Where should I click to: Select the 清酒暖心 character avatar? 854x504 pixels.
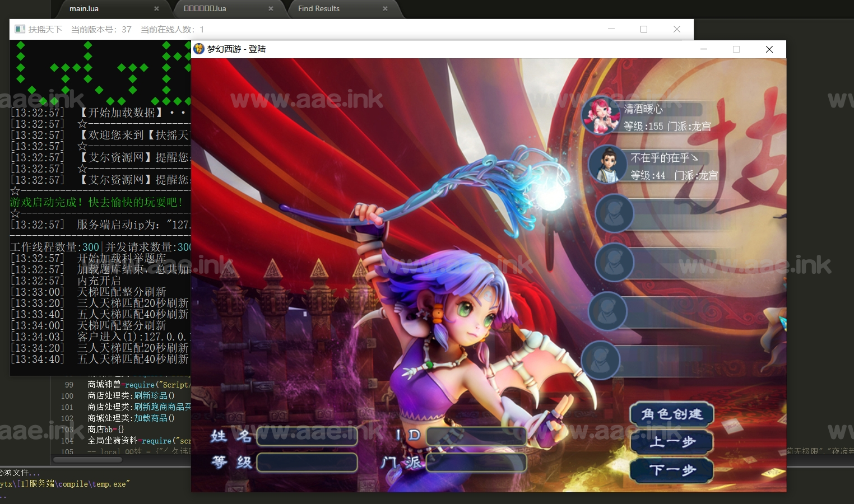click(600, 116)
